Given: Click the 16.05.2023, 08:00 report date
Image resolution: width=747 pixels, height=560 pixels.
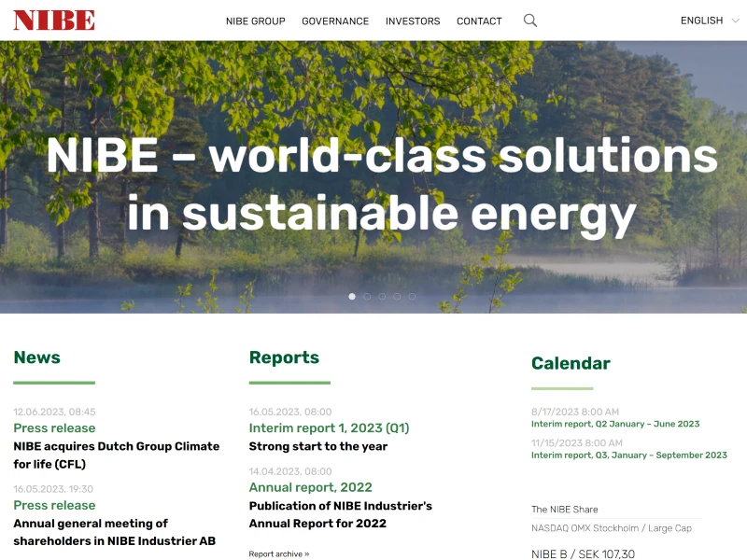Looking at the screenshot, I should coord(290,412).
